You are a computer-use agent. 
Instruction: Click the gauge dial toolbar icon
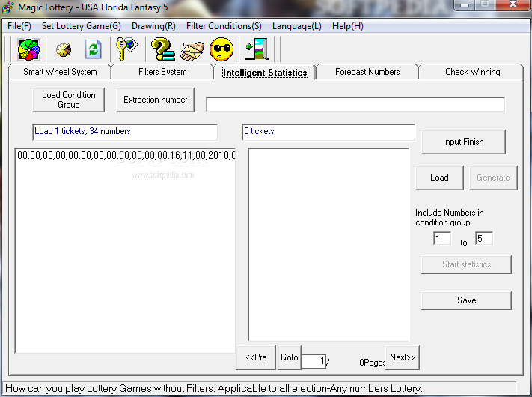coord(64,49)
